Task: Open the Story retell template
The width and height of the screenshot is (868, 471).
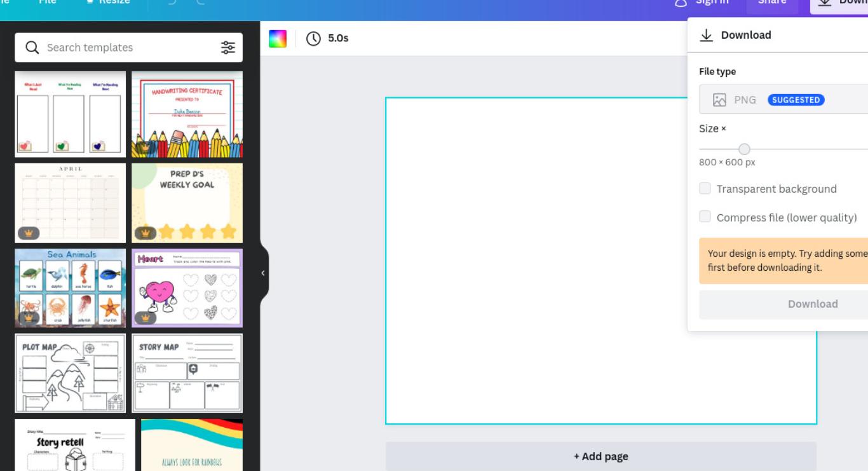Action: (x=75, y=445)
